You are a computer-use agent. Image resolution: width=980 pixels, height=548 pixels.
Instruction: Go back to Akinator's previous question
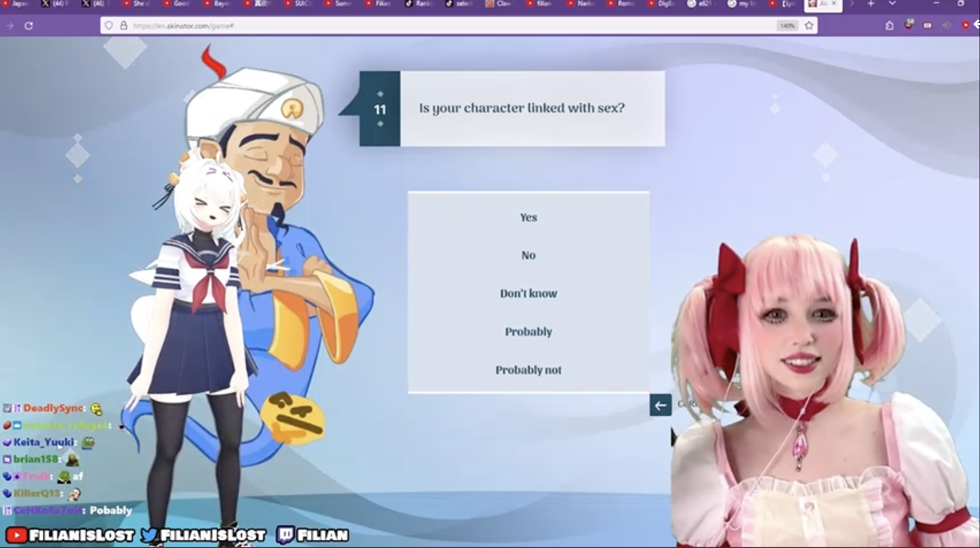pyautogui.click(x=660, y=405)
